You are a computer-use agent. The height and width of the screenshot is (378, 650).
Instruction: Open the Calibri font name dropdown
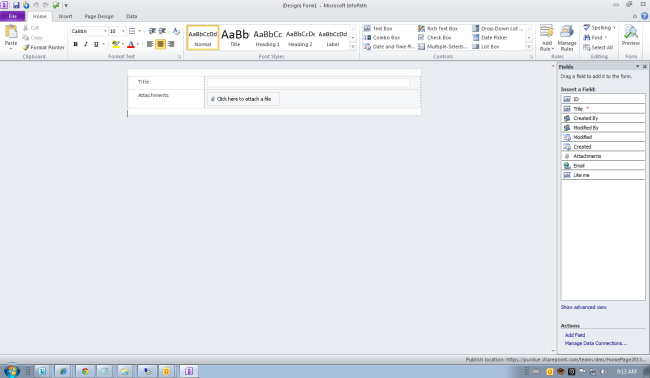pos(105,31)
